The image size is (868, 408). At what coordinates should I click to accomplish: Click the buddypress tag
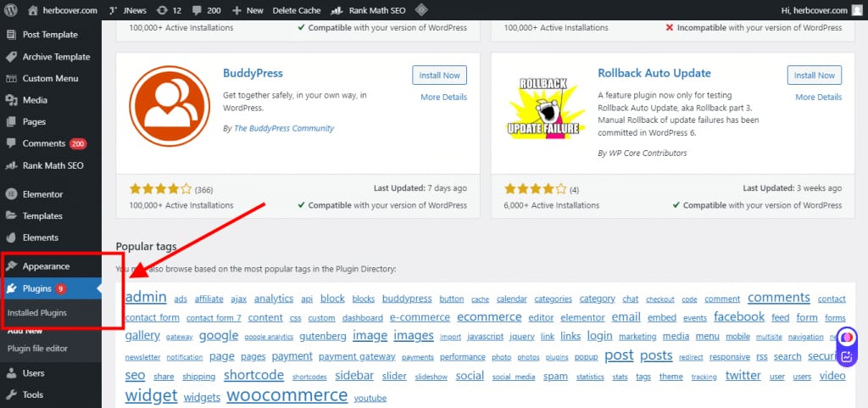point(407,299)
